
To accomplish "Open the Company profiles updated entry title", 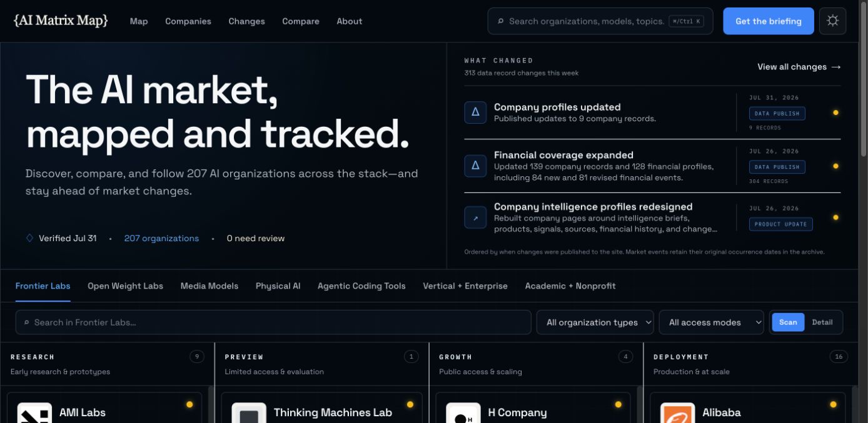I will click(557, 107).
